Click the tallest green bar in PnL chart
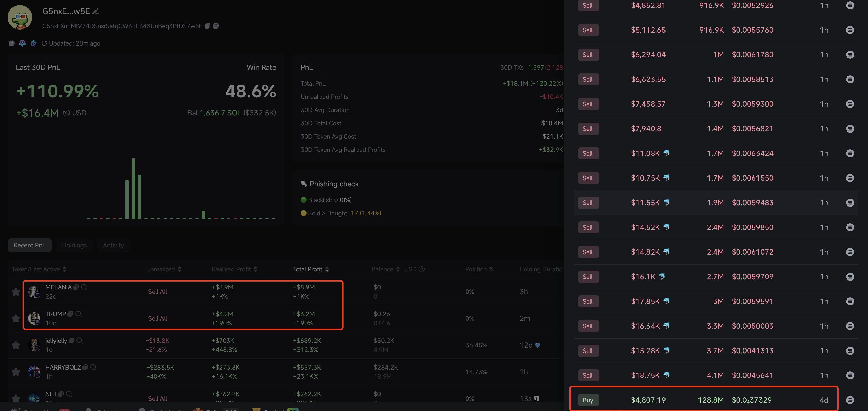Screen dimensions: 868x411 (x=133, y=188)
